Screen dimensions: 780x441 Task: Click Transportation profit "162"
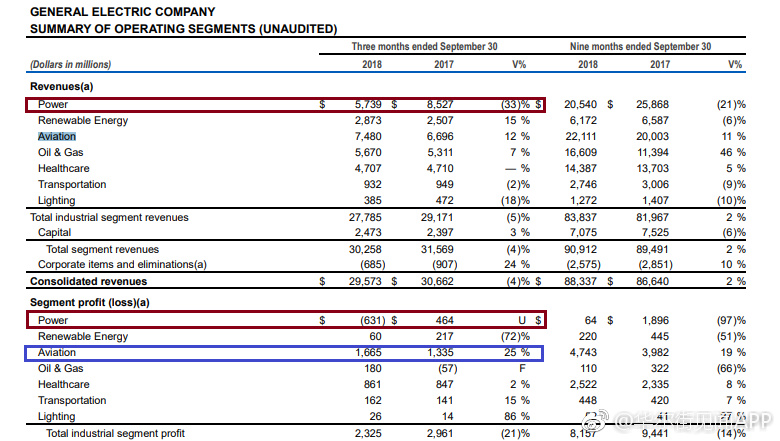[373, 400]
